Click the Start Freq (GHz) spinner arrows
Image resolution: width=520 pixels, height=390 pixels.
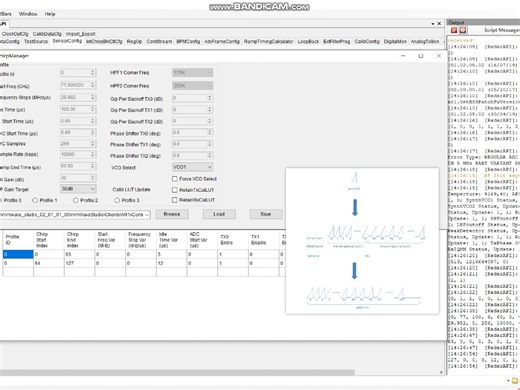click(x=93, y=85)
